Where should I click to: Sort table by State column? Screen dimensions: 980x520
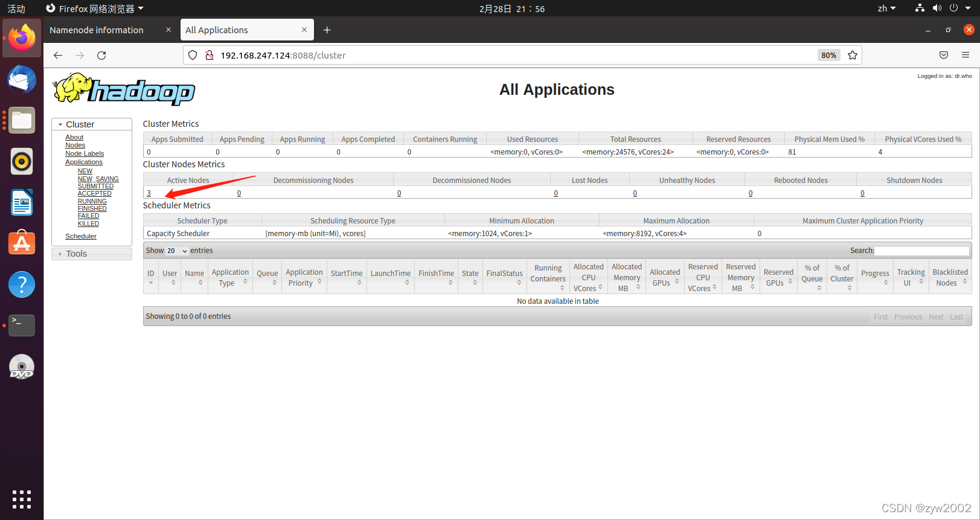pyautogui.click(x=470, y=277)
